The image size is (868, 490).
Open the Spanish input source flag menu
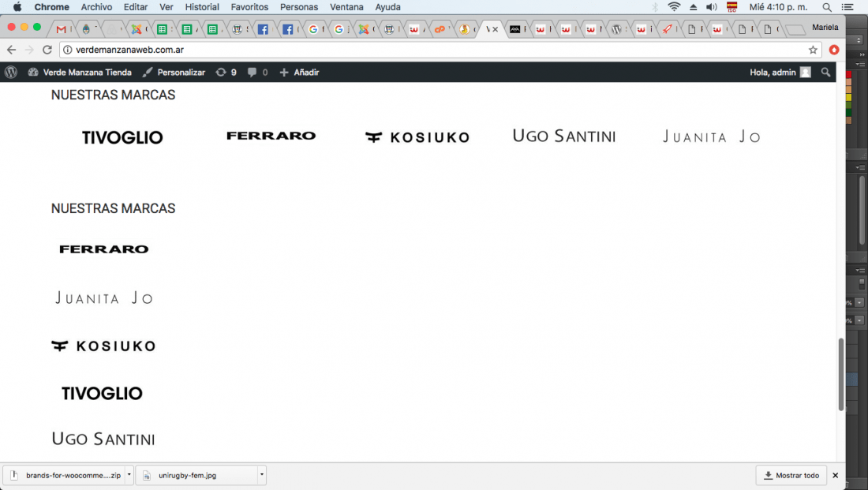coord(731,7)
